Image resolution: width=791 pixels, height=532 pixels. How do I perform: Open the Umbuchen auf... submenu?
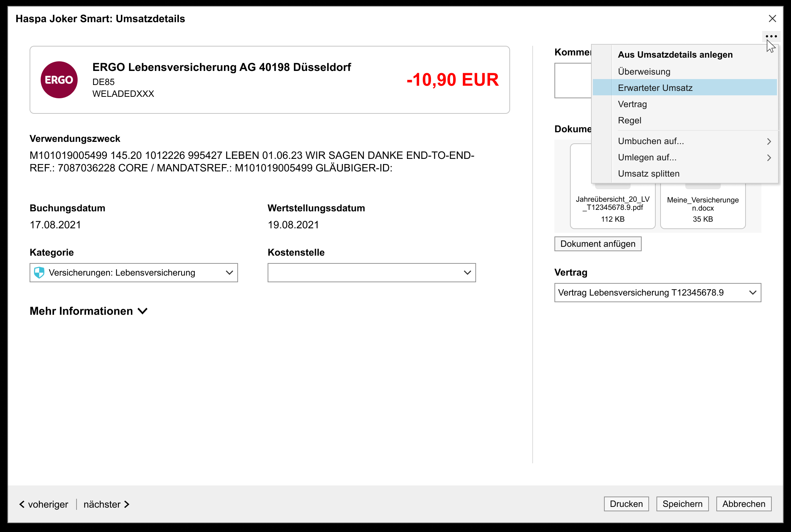(685, 141)
